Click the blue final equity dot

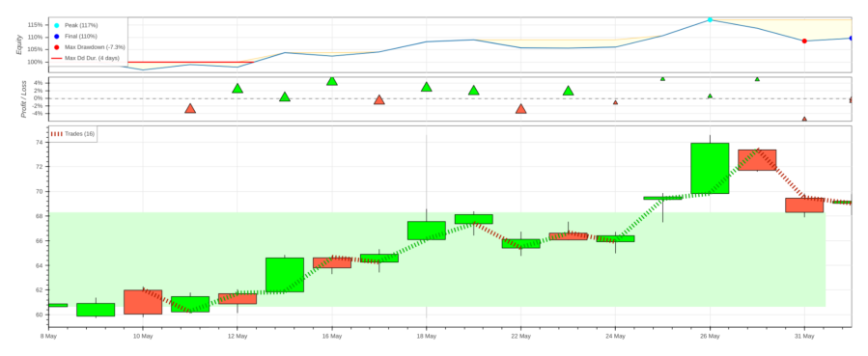tap(851, 39)
